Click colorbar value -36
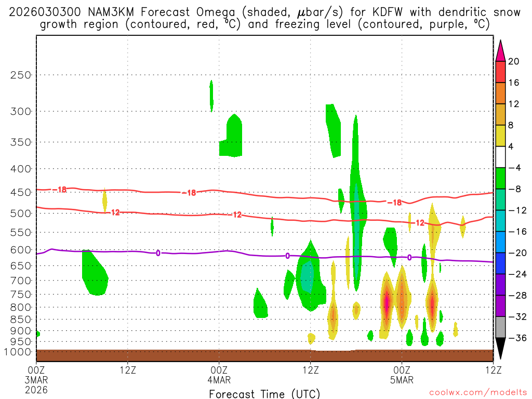Image resolution: width=532 pixels, height=399 pixels. pyautogui.click(x=517, y=338)
